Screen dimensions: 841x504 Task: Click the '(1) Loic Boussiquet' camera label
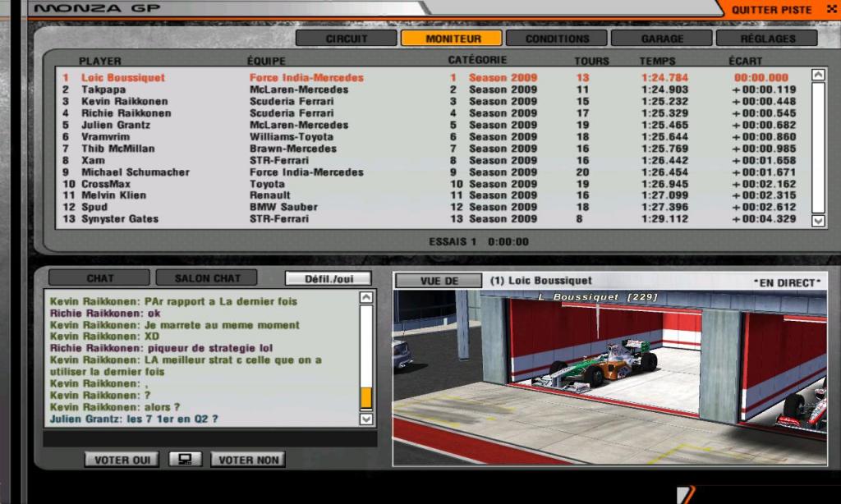(x=540, y=281)
